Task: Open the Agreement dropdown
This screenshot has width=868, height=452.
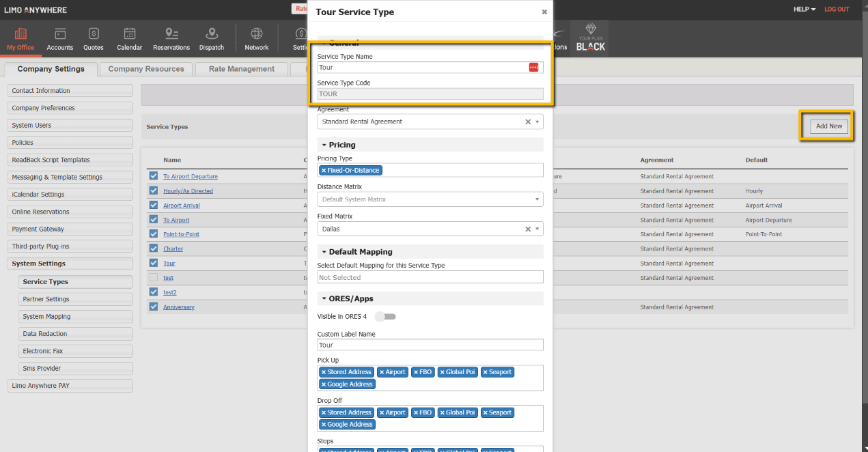Action: pyautogui.click(x=537, y=122)
